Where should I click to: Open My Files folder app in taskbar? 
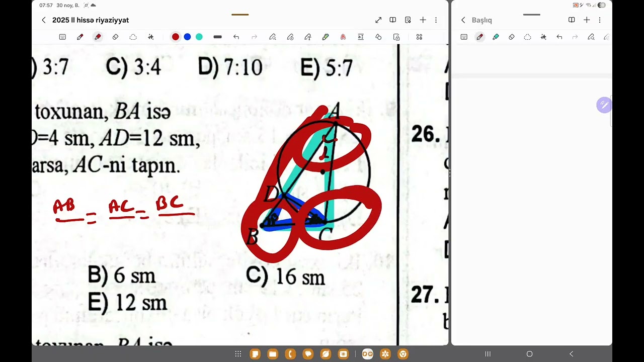point(273,354)
